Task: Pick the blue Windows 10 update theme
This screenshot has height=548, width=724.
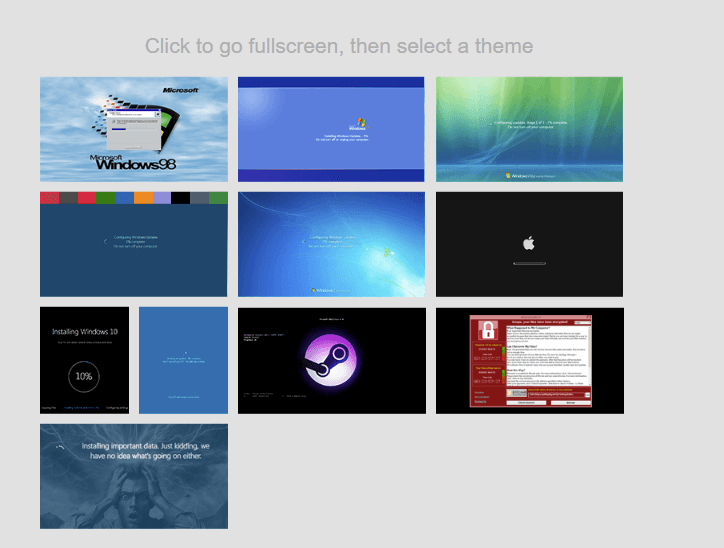Action: pyautogui.click(x=183, y=360)
